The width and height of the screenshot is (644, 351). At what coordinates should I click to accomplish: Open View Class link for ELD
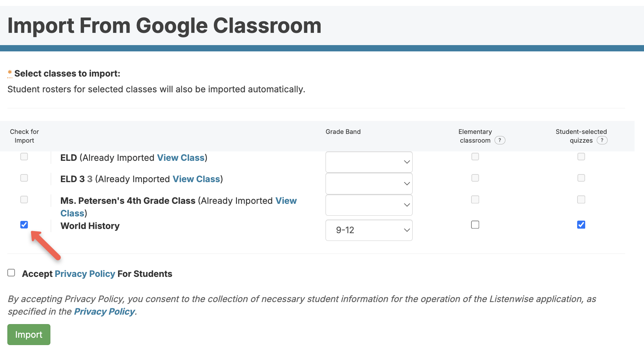(x=181, y=158)
